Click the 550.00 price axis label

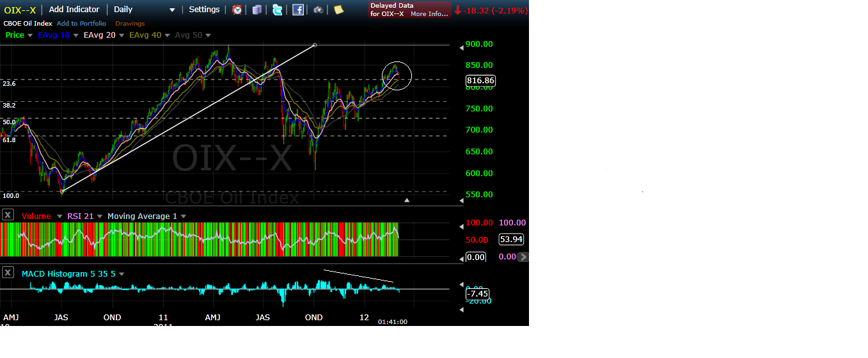pos(480,195)
